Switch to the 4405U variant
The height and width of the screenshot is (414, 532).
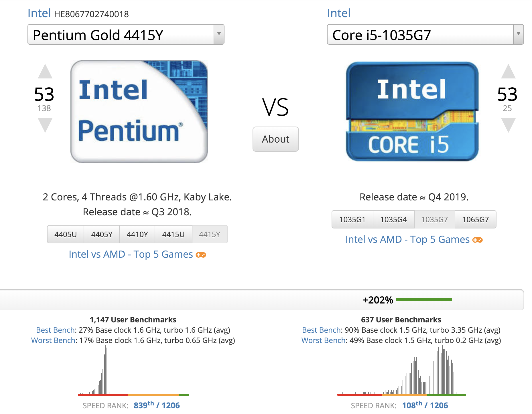click(66, 234)
